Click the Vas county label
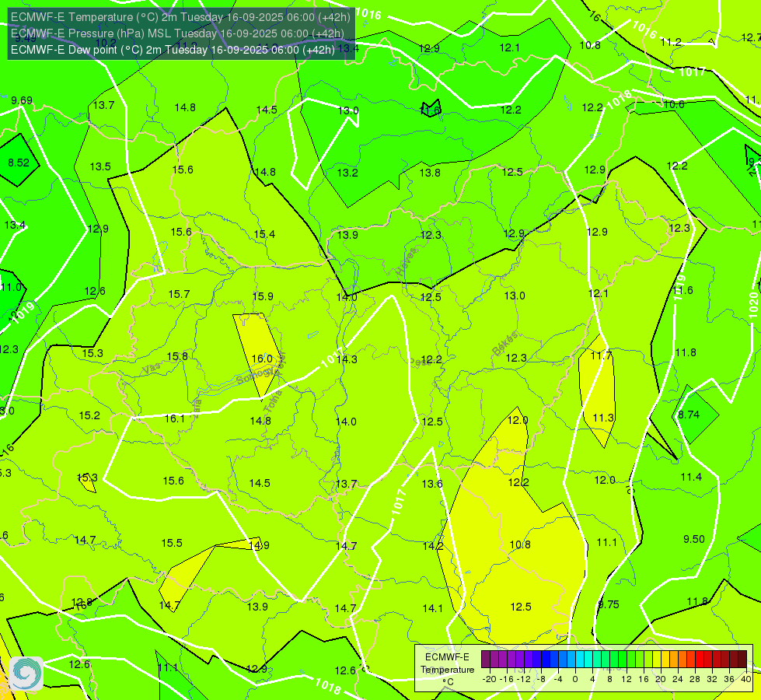Viewport: 761px width, 700px height. click(152, 369)
